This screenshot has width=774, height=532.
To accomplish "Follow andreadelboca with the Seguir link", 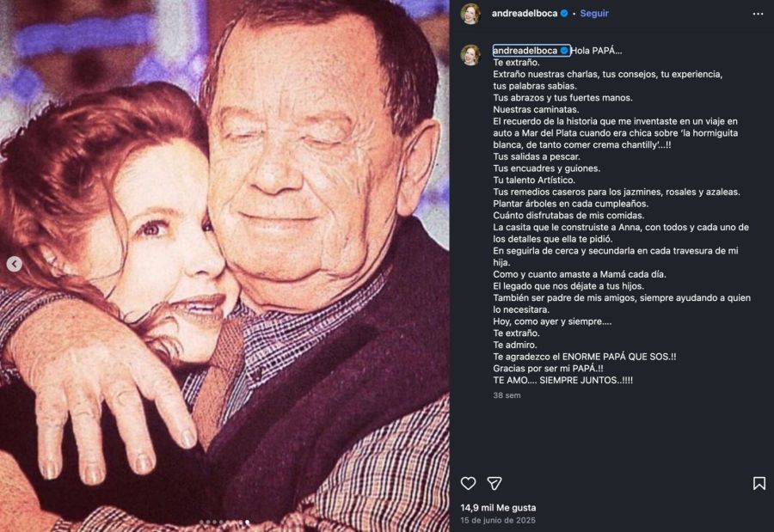I will 594,14.
